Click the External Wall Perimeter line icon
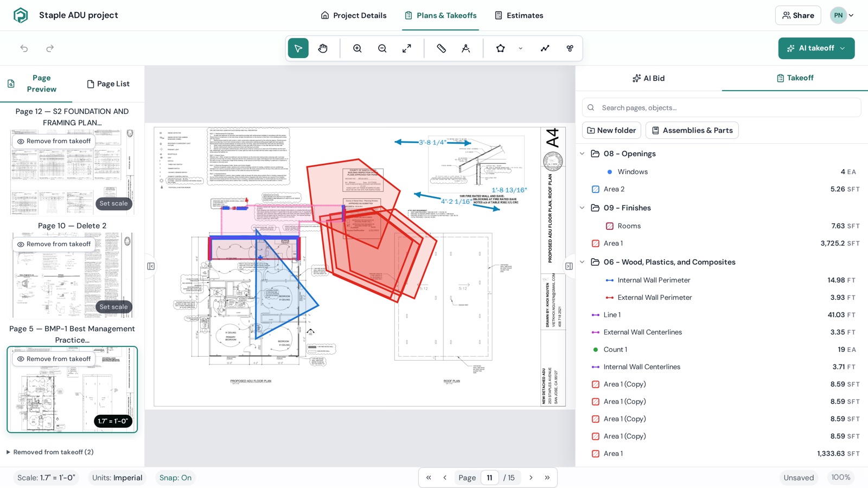This screenshot has height=488, width=868. tap(610, 298)
